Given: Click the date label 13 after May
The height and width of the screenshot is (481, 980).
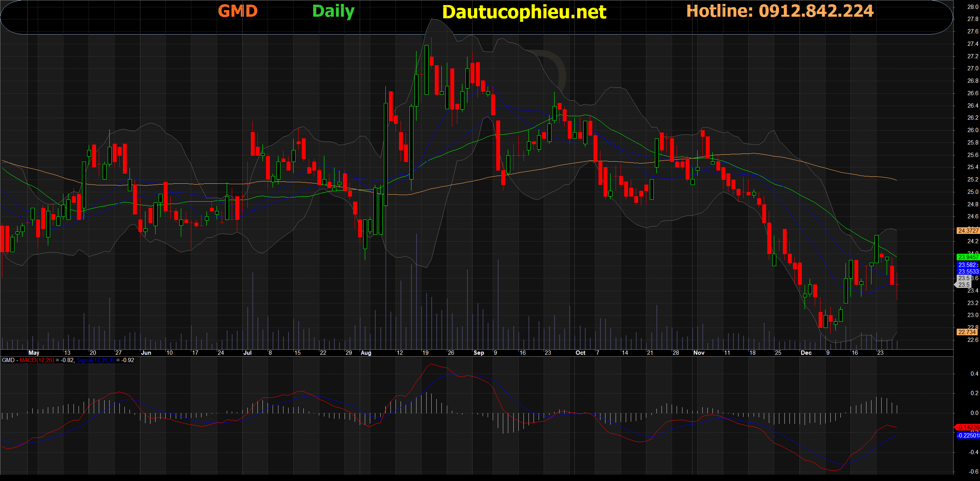Looking at the screenshot, I should (67, 353).
